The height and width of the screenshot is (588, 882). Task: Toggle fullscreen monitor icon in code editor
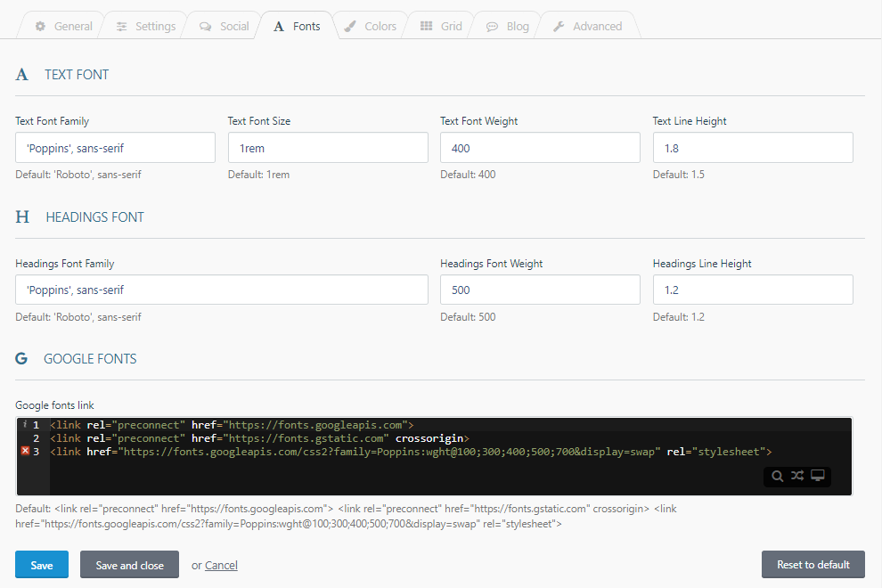[817, 476]
